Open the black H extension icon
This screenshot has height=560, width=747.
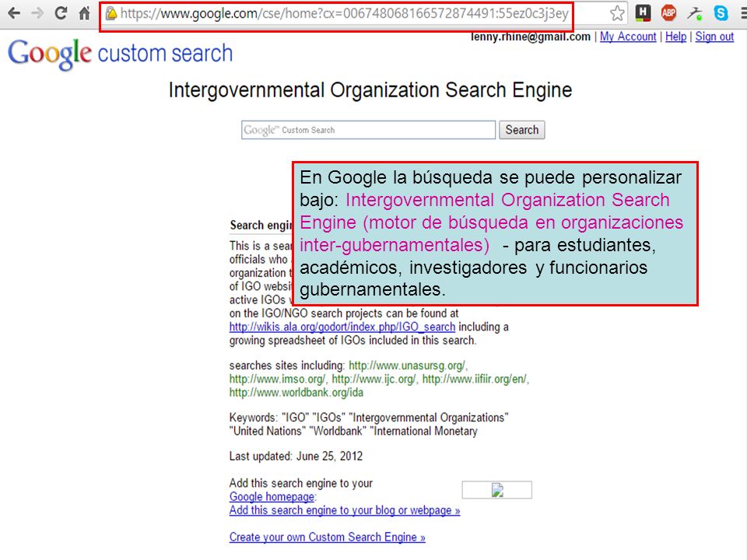coord(644,13)
